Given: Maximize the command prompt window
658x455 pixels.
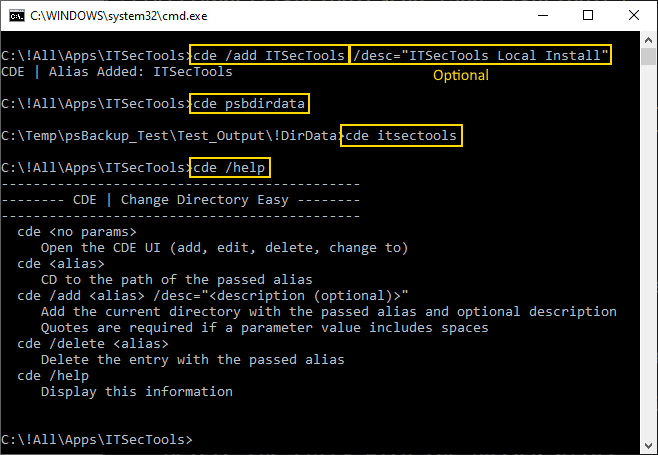Looking at the screenshot, I should (587, 15).
